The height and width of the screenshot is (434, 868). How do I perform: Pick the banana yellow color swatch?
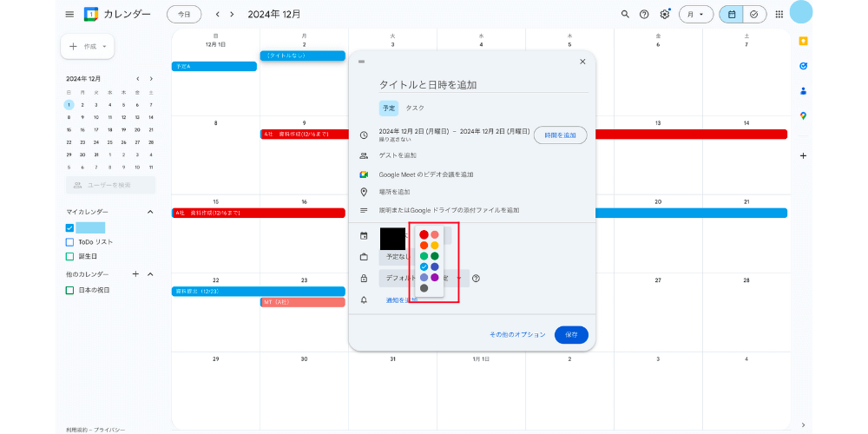(435, 246)
